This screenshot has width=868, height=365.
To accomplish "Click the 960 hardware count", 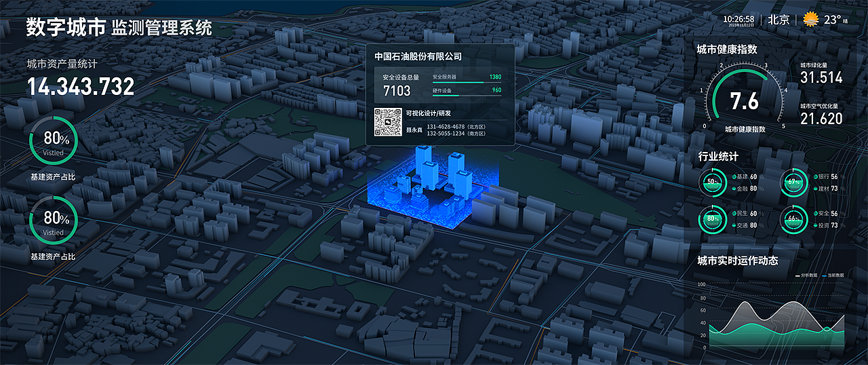I will coord(496,90).
